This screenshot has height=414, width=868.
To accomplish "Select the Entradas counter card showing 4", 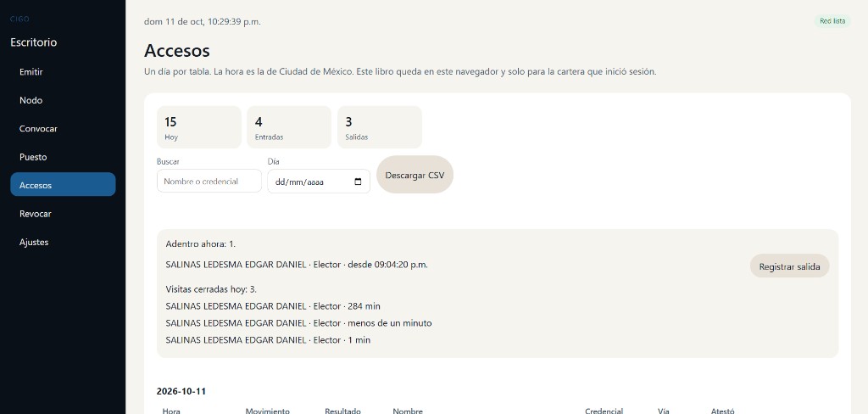I will coord(289,127).
